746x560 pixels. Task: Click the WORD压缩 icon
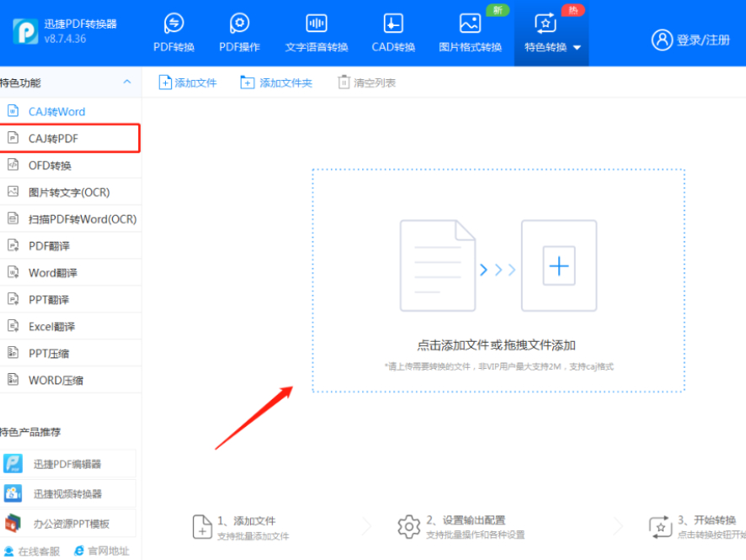pos(13,380)
